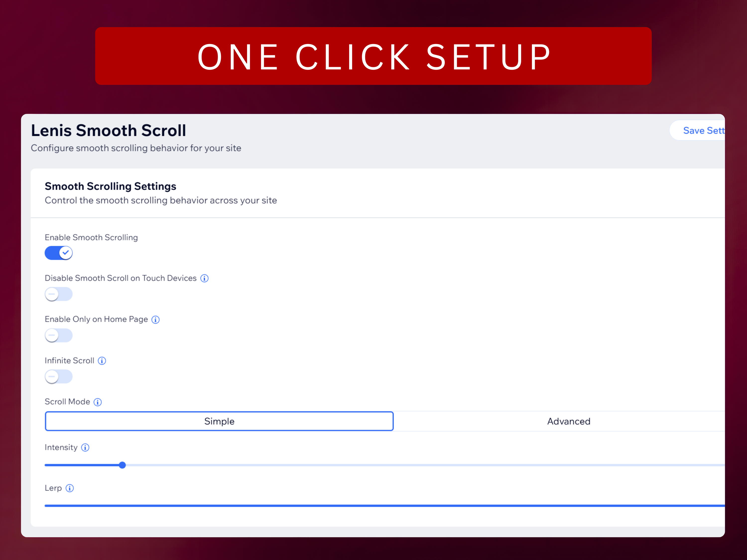Switch on the Infinite Scroll toggle

(x=59, y=376)
